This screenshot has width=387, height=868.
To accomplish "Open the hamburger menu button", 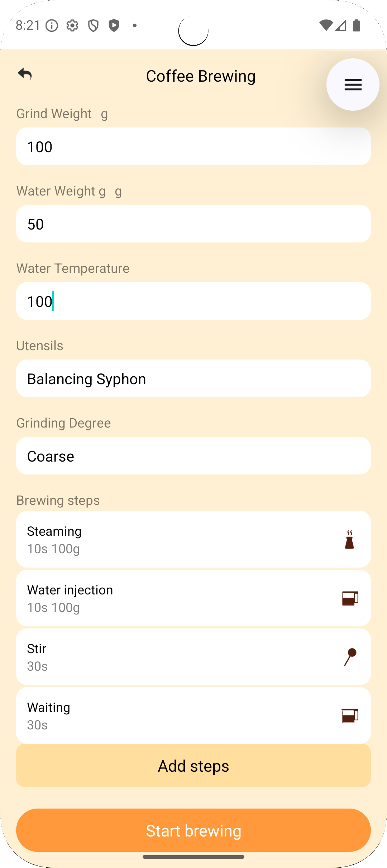I will point(353,85).
